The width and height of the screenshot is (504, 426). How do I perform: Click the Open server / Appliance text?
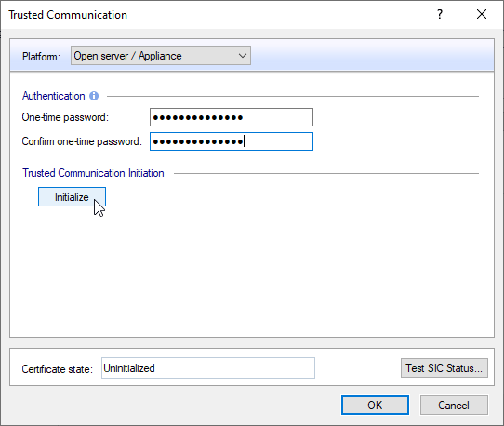[128, 56]
